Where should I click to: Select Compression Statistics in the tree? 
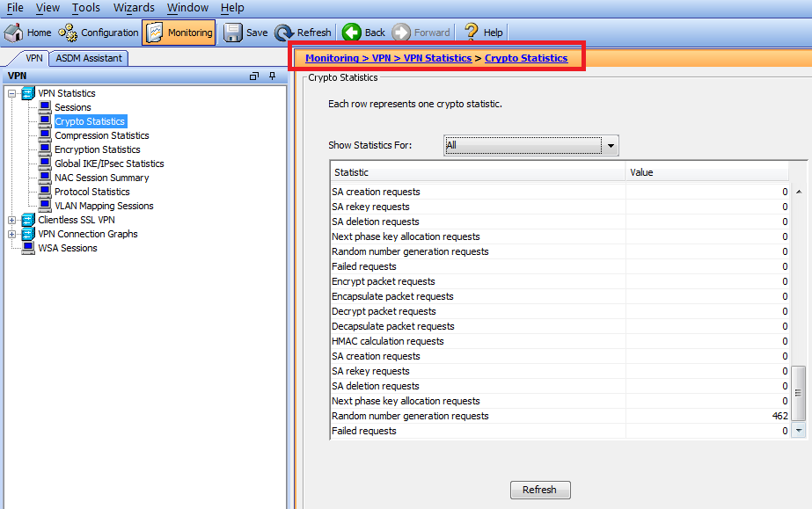pos(101,135)
